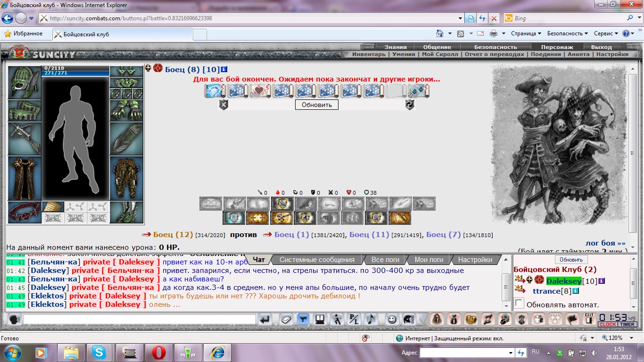Click the chat message input field
644x362 pixels.
[x=140, y=320]
